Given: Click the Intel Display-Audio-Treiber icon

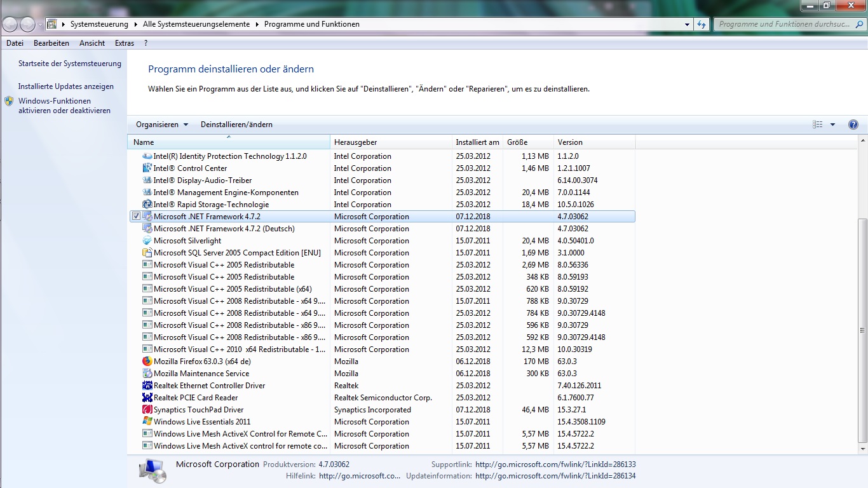Looking at the screenshot, I should pos(147,180).
